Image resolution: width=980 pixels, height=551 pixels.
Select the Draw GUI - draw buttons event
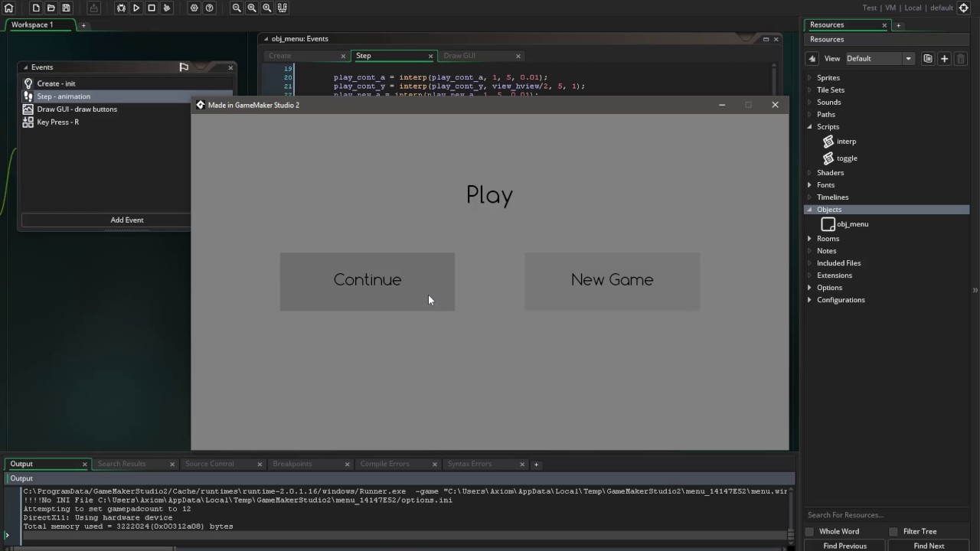[77, 109]
